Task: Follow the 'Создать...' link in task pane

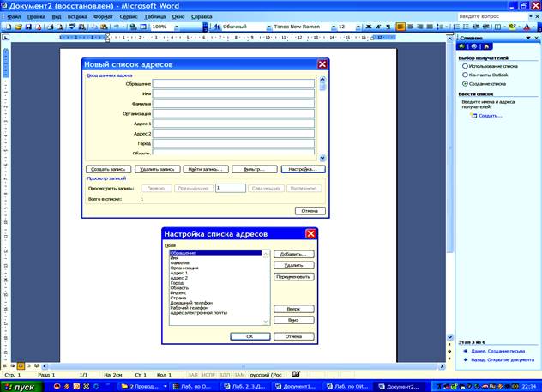Action: (491, 116)
